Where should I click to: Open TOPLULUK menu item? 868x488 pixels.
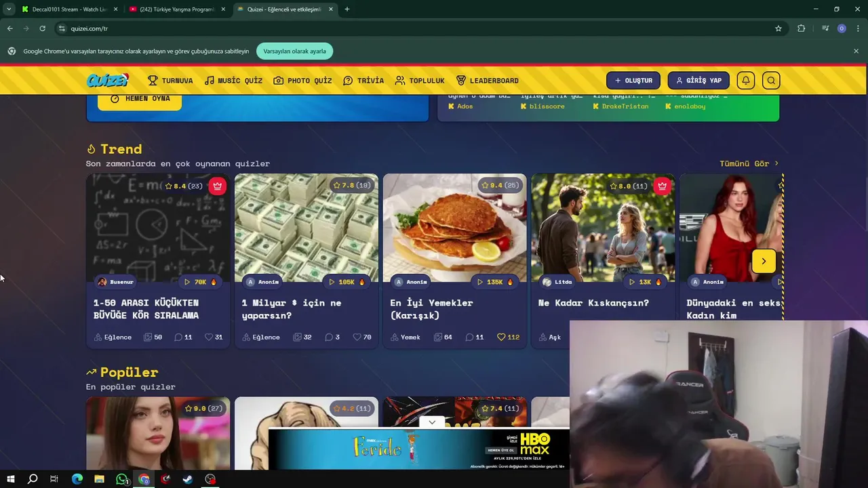420,81
